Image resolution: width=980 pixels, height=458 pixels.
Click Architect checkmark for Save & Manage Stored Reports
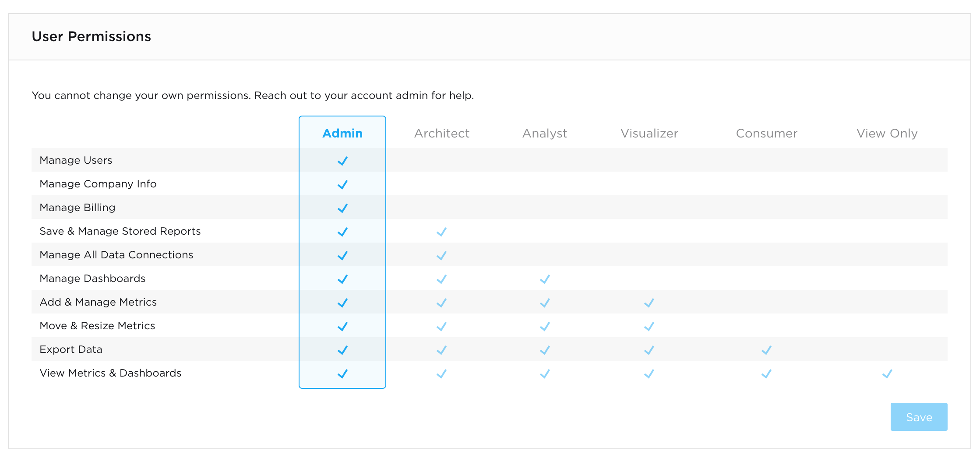click(441, 232)
